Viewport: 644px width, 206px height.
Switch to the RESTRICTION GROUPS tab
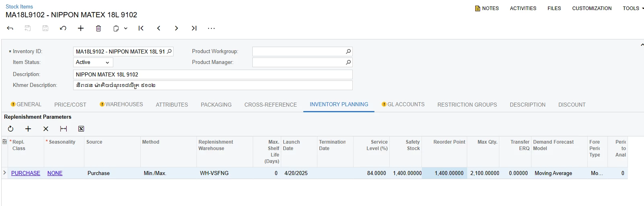[x=467, y=105]
